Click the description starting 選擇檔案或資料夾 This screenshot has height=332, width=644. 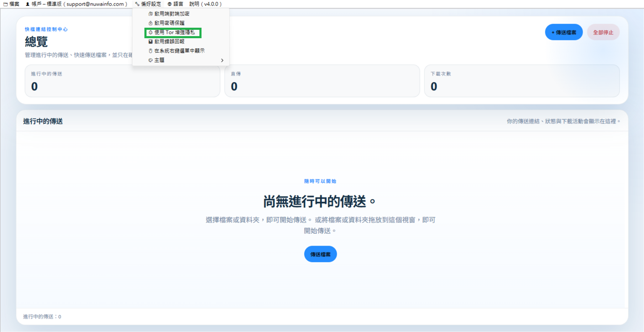[x=320, y=225]
